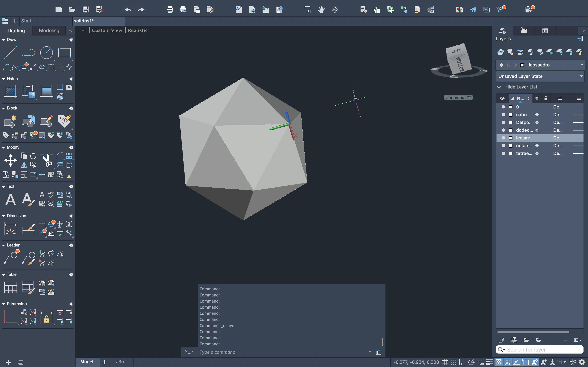Click the Realistic visual style label
The height and width of the screenshot is (367, 588).
coord(138,30)
